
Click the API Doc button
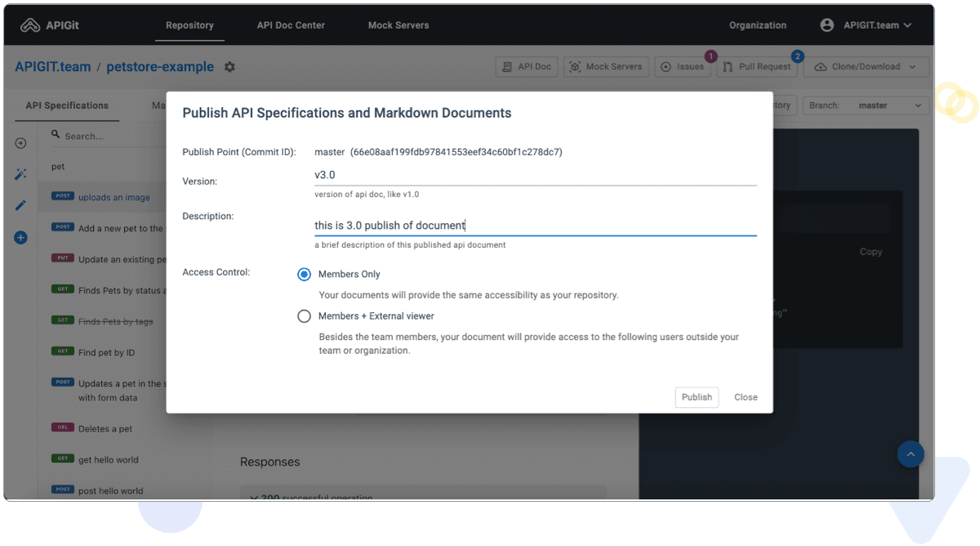click(x=527, y=67)
